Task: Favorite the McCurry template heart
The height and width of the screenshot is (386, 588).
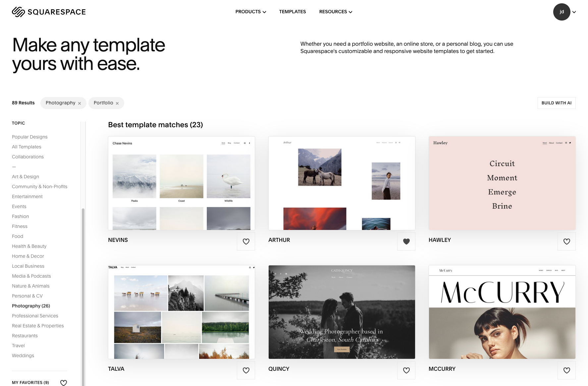Action: click(567, 370)
